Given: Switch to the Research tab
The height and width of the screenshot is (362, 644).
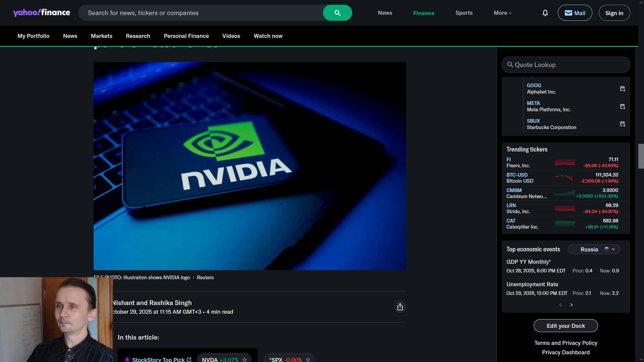Looking at the screenshot, I should click(x=138, y=36).
